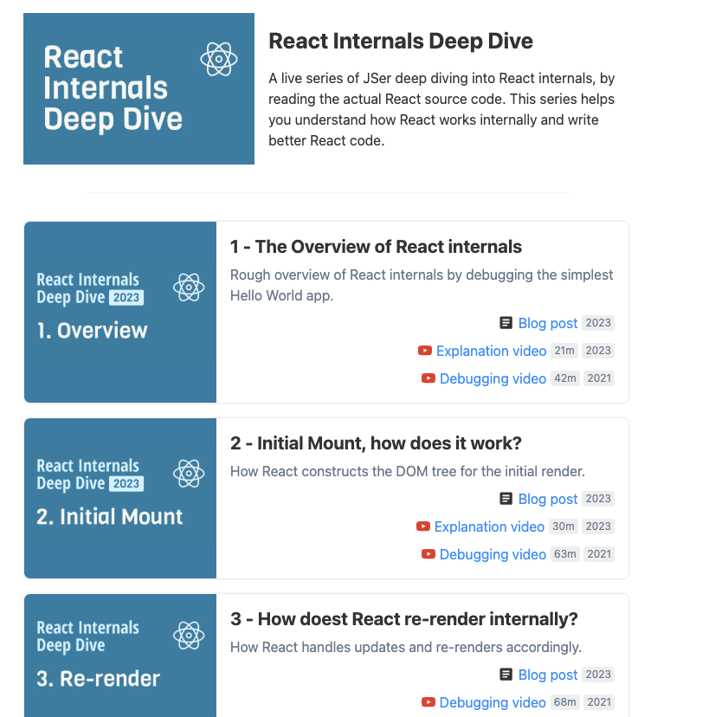Click 2023 tag beside 21m Explanation video
The image size is (728, 717).
598,351
